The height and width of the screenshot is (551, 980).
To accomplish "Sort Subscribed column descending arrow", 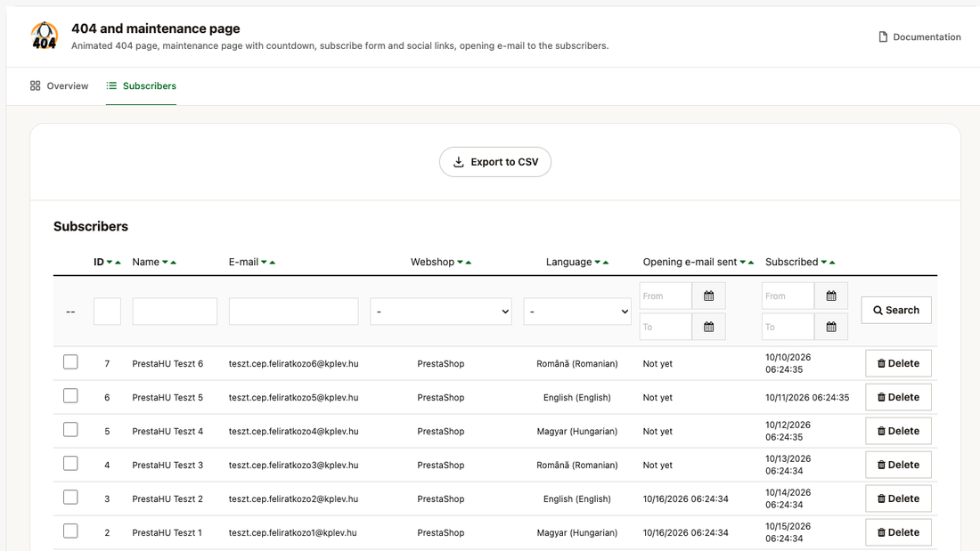I will 824,263.
